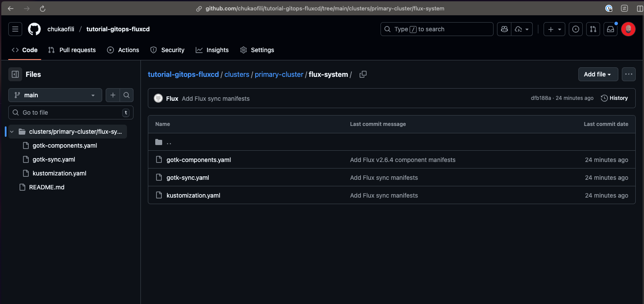This screenshot has width=644, height=304.
Task: Collapse the clusters/primary-cluster/flux-system tree folder
Action: (12, 132)
